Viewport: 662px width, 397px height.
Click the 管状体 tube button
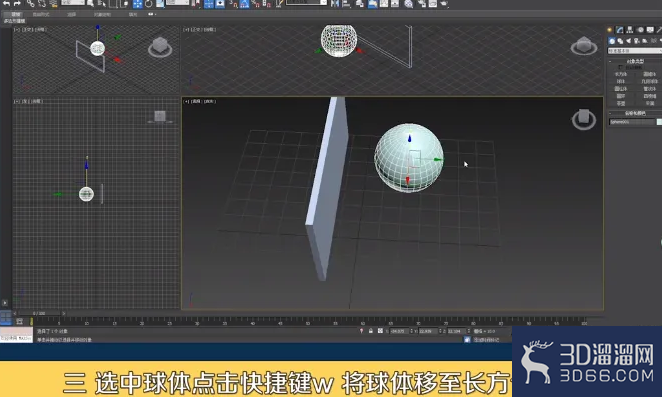point(649,89)
